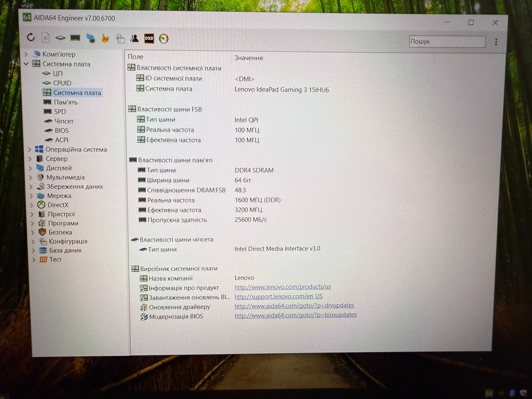Select the CPUID tree item
532x399 pixels.
click(62, 83)
